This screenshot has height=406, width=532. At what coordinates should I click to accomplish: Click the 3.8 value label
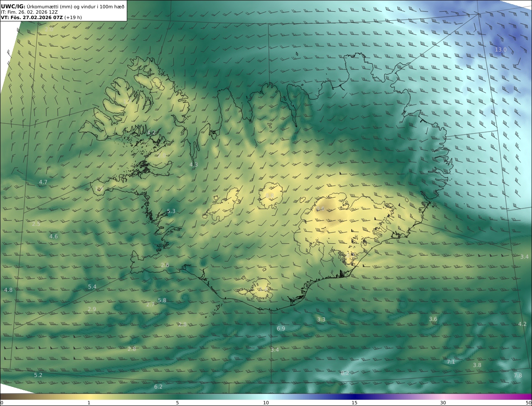pos(477,365)
